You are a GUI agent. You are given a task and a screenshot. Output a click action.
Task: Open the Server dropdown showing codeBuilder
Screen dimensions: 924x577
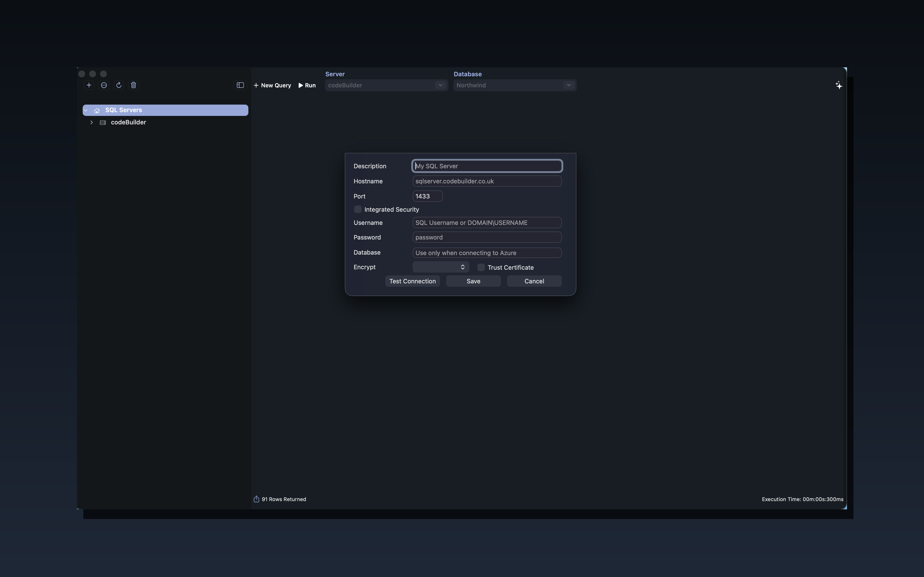coord(440,85)
